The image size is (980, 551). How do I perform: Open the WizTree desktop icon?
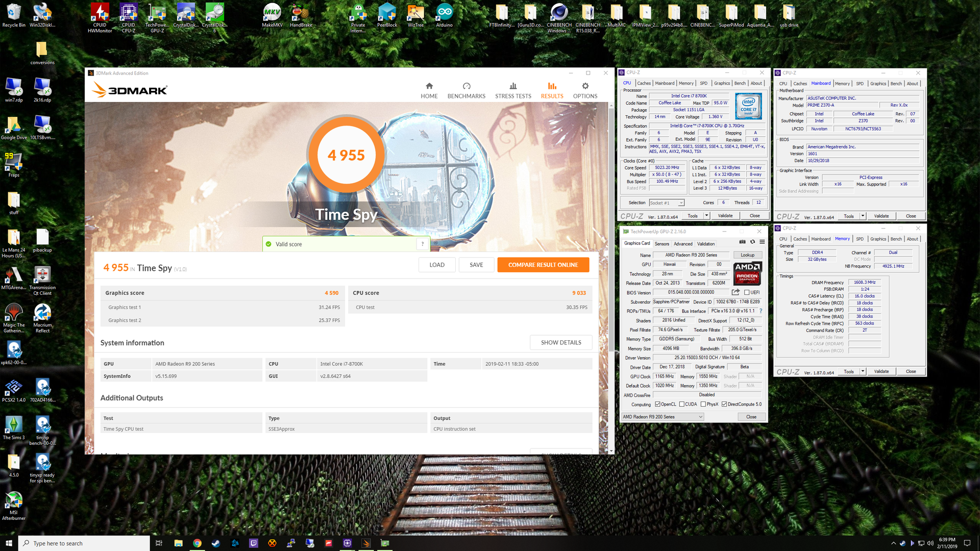coord(415,16)
